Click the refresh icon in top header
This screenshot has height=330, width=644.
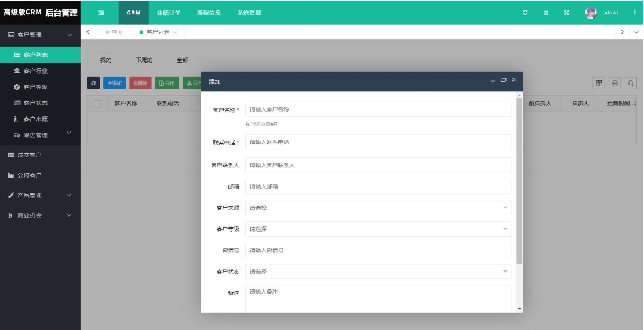(525, 13)
